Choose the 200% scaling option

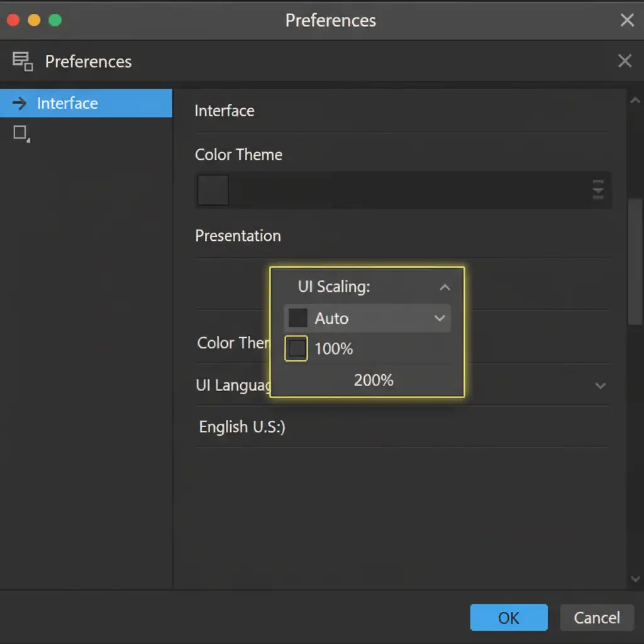[x=374, y=380]
